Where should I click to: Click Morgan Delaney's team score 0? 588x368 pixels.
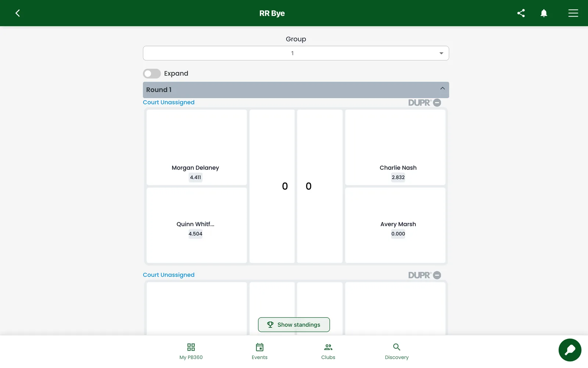pyautogui.click(x=285, y=186)
